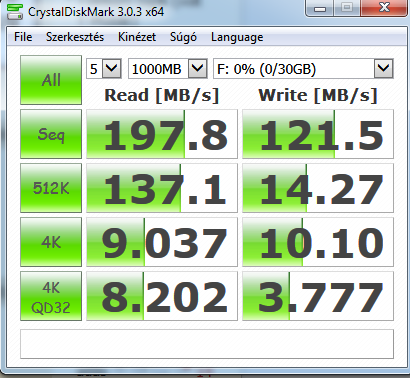Click the 4K QD32 read result 8.202
Image resolution: width=410 pixels, height=378 pixels.
coord(162,296)
